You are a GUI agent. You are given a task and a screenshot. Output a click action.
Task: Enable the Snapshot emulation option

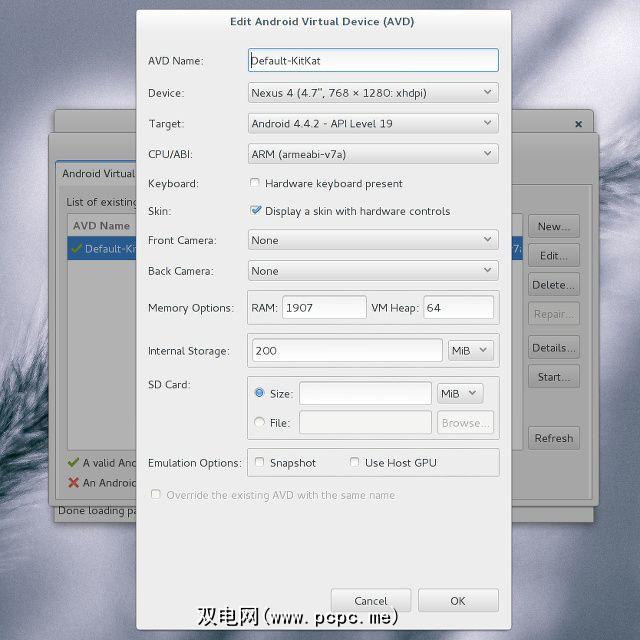tap(259, 462)
